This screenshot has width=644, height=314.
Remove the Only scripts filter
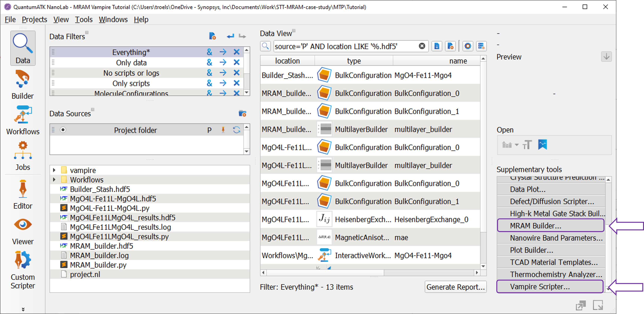[x=236, y=83]
